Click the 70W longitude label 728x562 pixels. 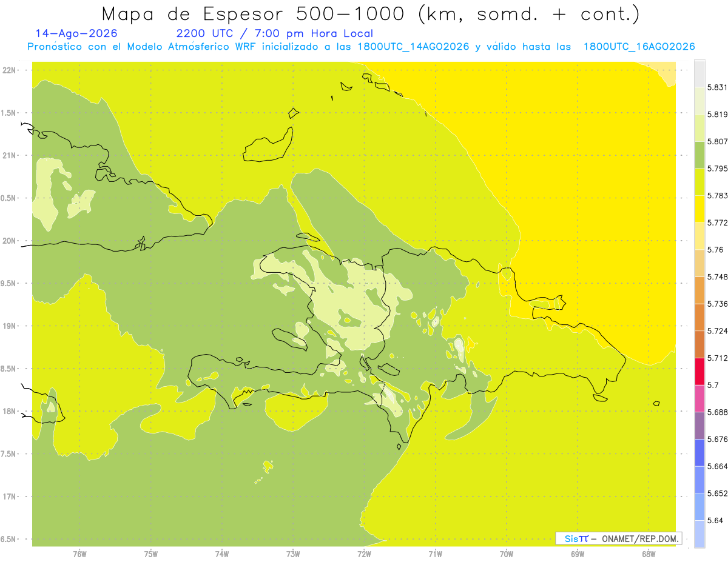(x=507, y=554)
